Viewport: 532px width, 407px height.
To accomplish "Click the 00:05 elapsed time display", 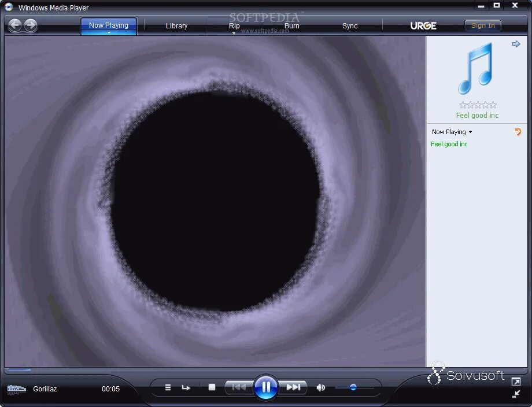I will pos(110,389).
